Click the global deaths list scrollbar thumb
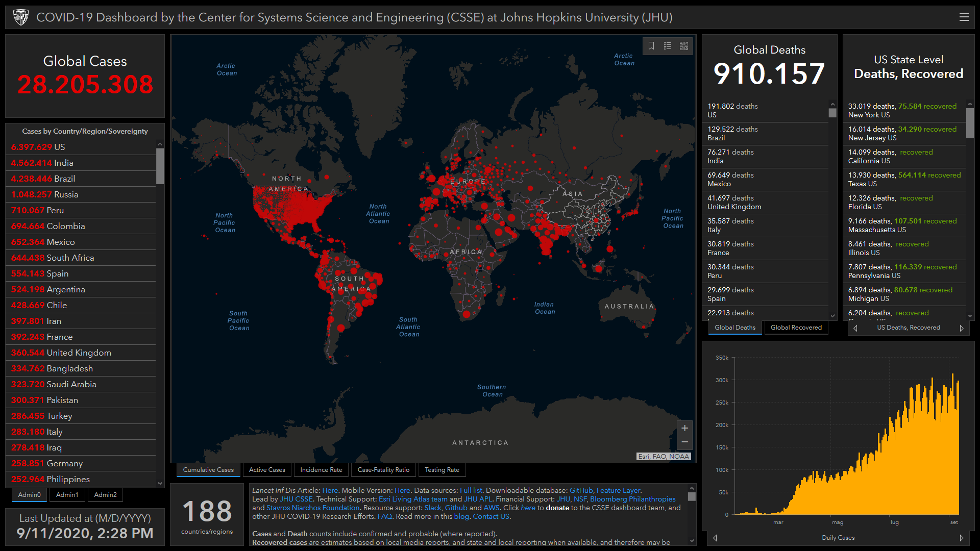The image size is (980, 551). point(832,113)
